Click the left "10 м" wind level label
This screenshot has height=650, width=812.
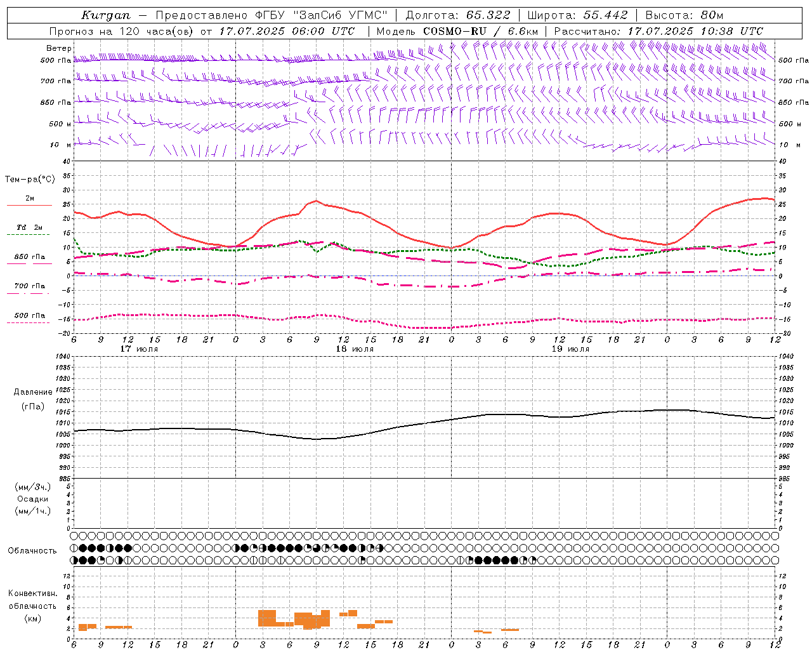(61, 145)
